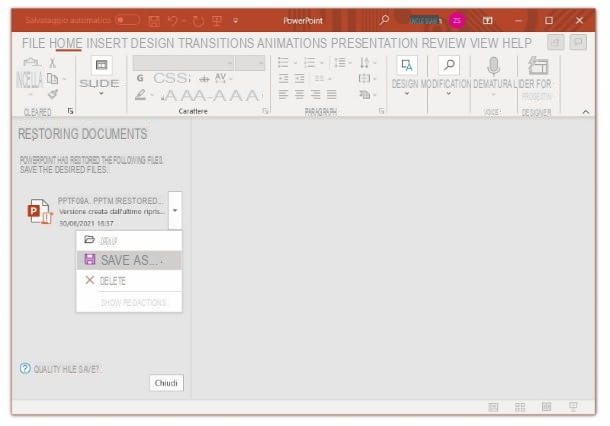Image resolution: width=610 pixels, height=426 pixels.
Task: Click the redo arrow in title bar
Action: coord(198,21)
